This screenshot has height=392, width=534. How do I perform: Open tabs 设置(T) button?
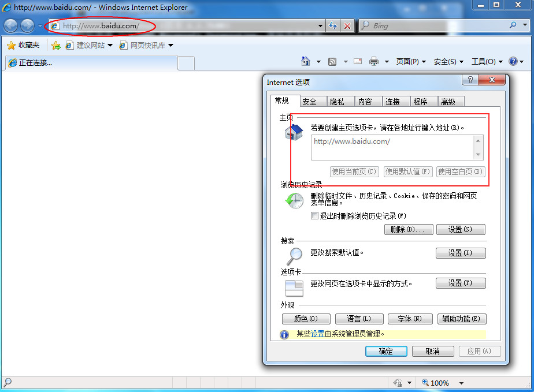click(461, 283)
